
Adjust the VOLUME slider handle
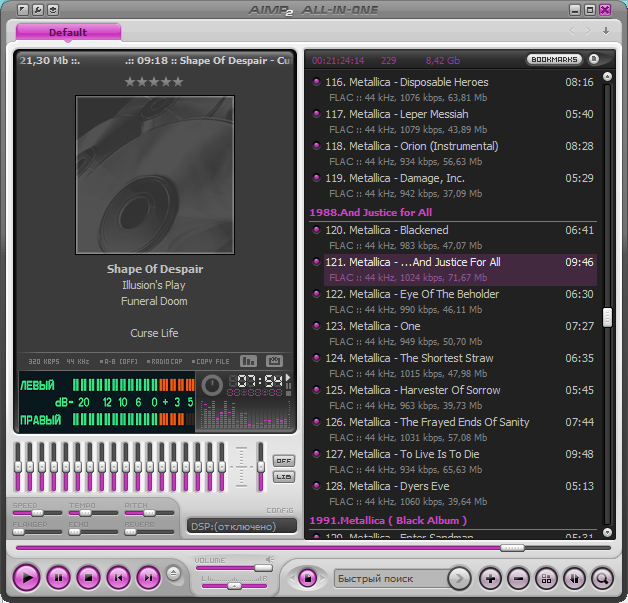point(264,568)
